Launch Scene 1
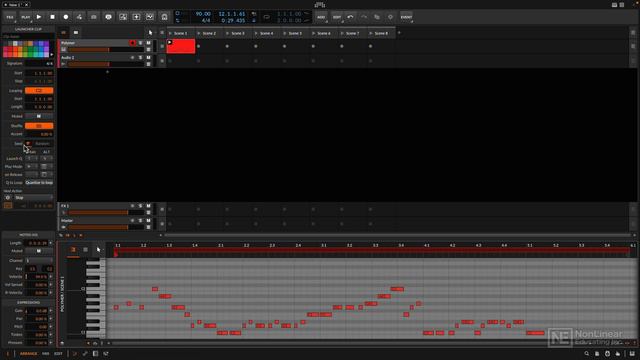This screenshot has height=360, width=640. point(170,33)
